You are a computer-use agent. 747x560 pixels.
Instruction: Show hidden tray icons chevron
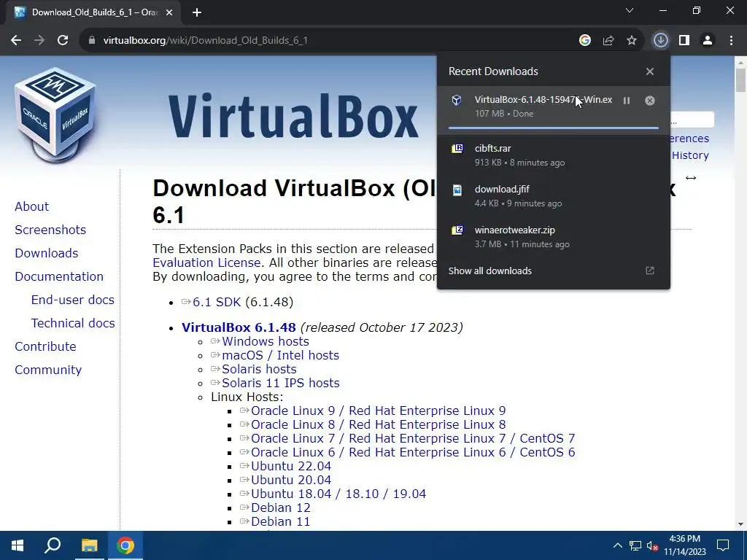[x=617, y=545]
